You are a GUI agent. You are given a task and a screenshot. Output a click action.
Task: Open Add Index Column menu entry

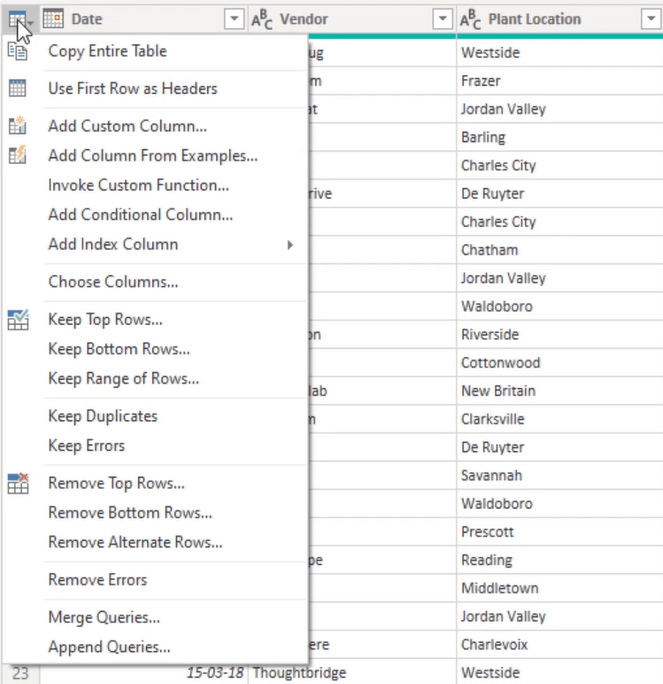point(155,245)
